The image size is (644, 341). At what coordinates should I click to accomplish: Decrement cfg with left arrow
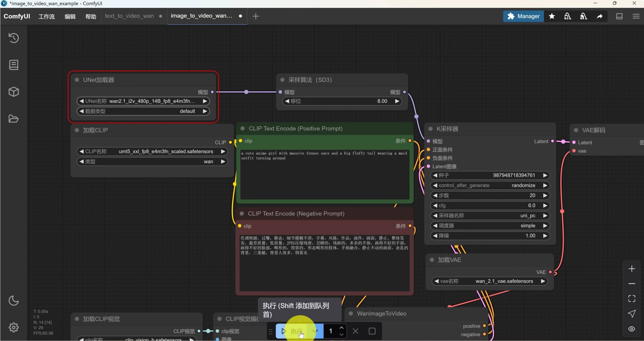pos(435,206)
